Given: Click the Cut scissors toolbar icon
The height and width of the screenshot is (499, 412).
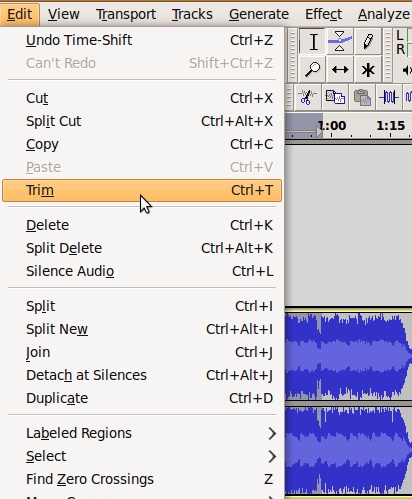Looking at the screenshot, I should 307,97.
